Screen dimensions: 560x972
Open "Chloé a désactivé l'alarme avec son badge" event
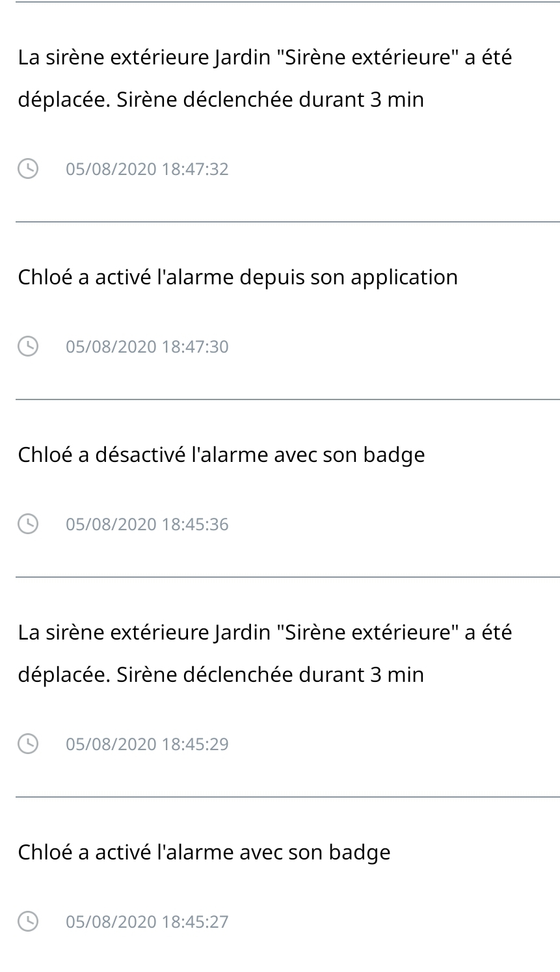click(221, 455)
